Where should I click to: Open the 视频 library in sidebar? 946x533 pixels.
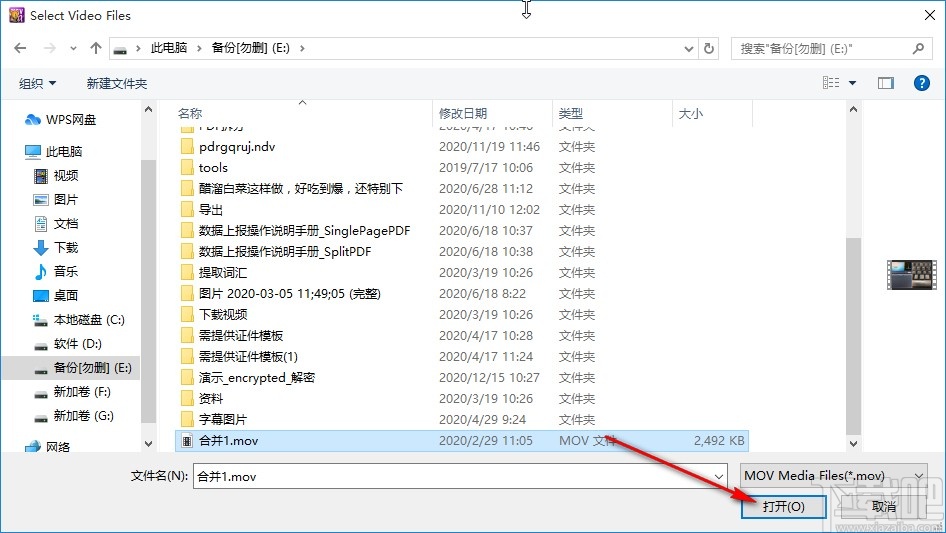point(56,176)
